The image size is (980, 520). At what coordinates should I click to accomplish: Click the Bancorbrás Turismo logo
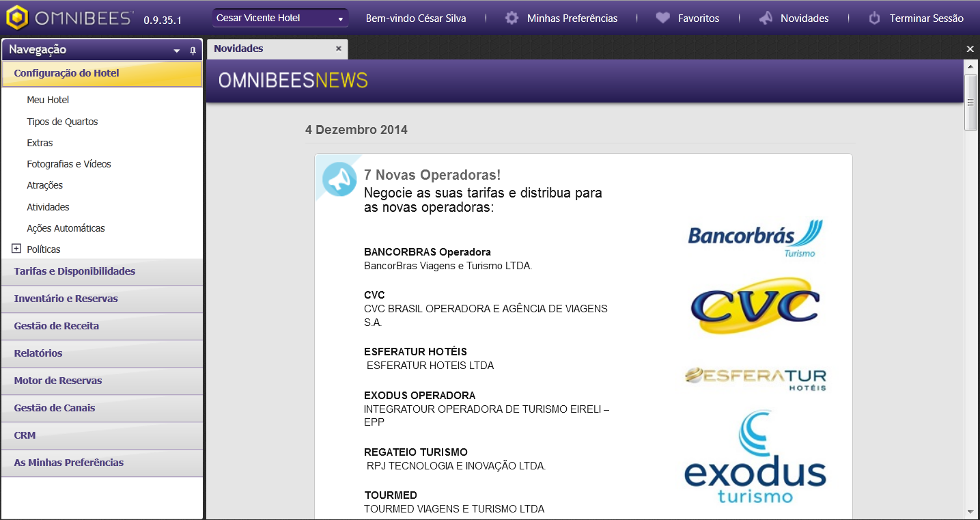[x=755, y=238]
